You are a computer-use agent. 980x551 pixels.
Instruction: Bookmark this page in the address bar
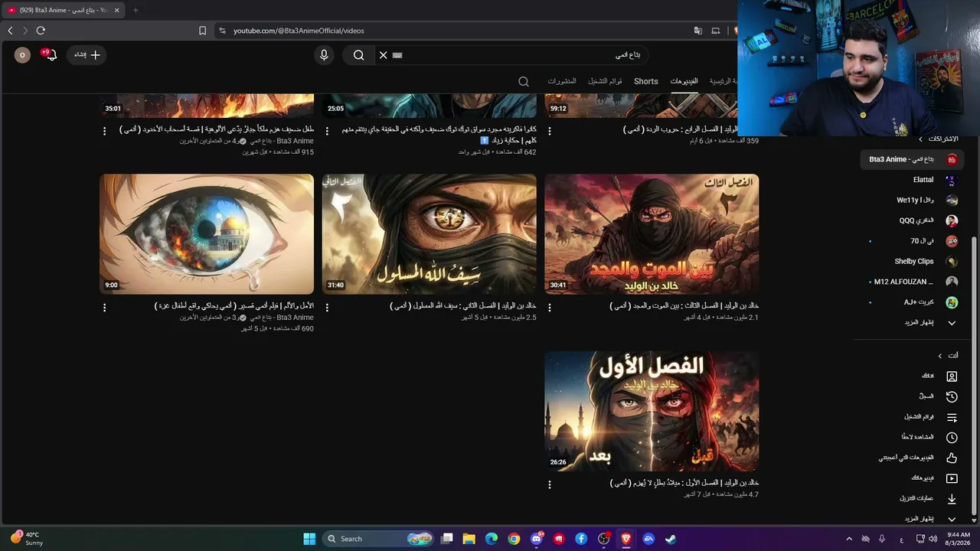[202, 31]
